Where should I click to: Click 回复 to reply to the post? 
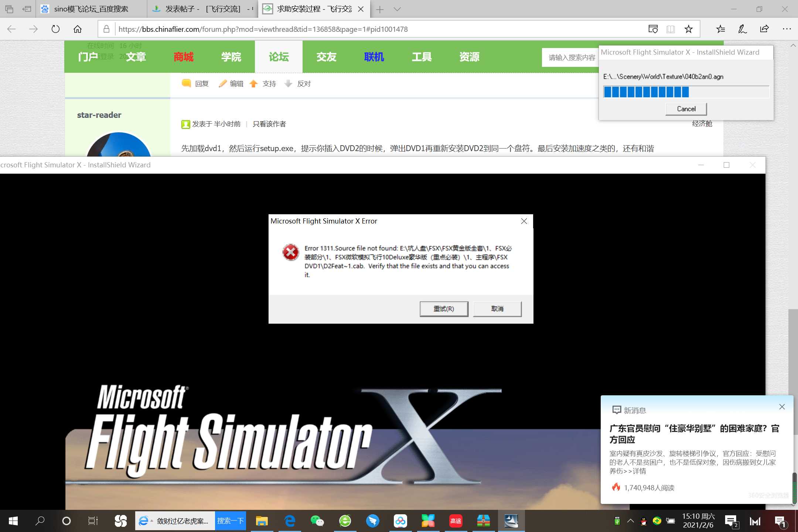coord(196,83)
